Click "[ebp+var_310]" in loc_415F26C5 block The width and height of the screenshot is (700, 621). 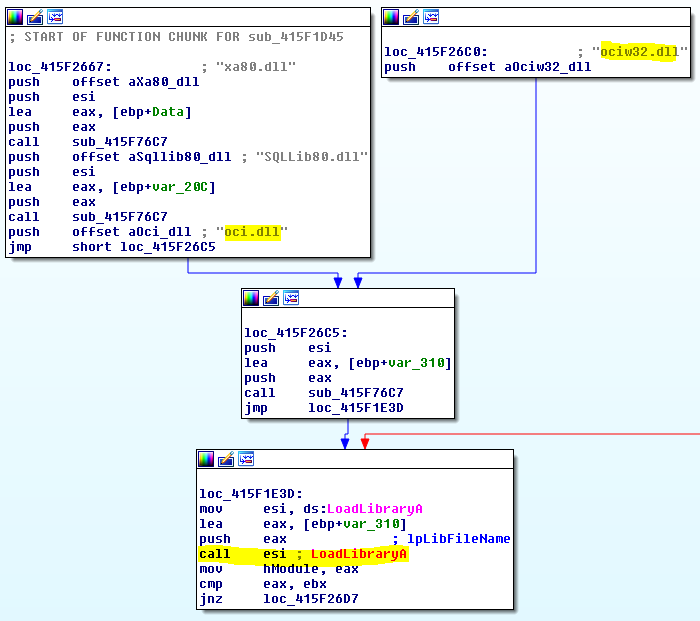(x=400, y=363)
